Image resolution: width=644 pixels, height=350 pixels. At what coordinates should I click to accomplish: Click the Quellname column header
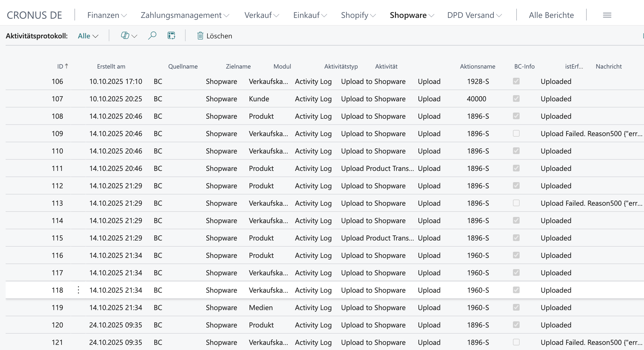(x=183, y=66)
